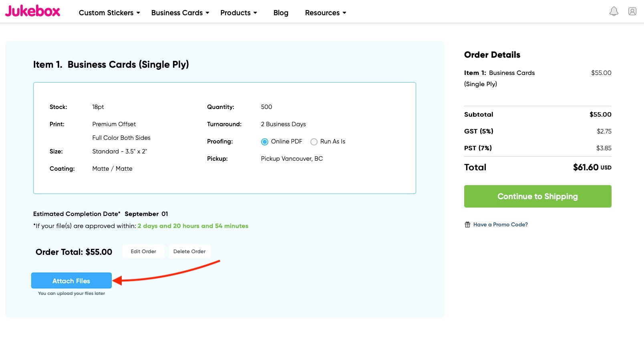Go to the Blog page
This screenshot has height=343, width=644.
click(281, 13)
